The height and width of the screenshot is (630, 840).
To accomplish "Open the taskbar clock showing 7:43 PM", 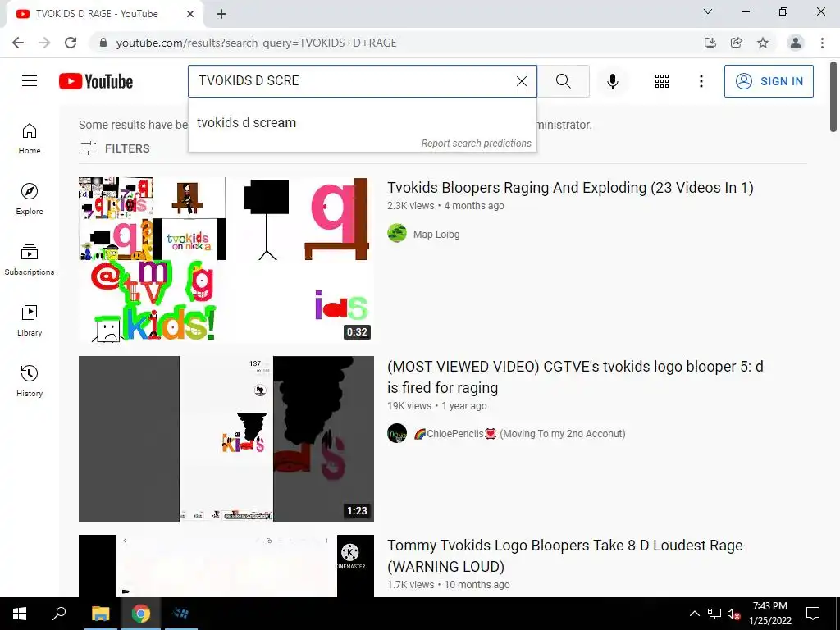I will pos(769,614).
